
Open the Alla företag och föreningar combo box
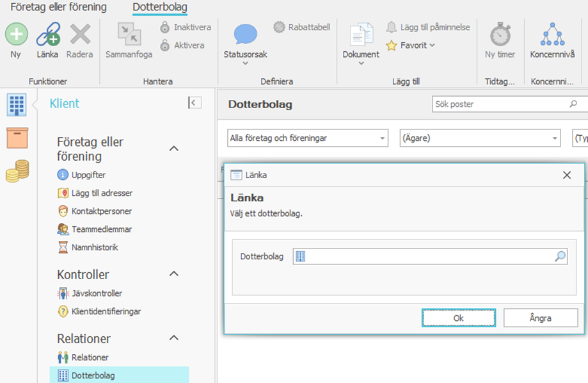click(307, 138)
